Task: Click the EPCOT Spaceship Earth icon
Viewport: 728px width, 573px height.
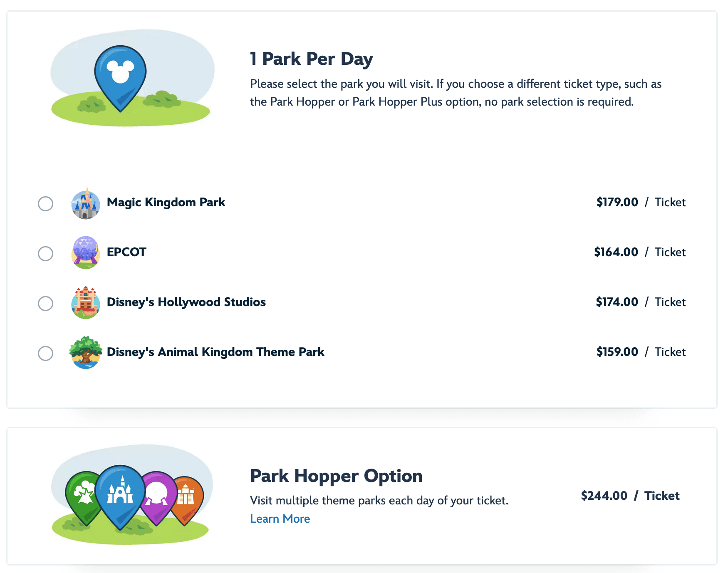Action: coord(86,252)
